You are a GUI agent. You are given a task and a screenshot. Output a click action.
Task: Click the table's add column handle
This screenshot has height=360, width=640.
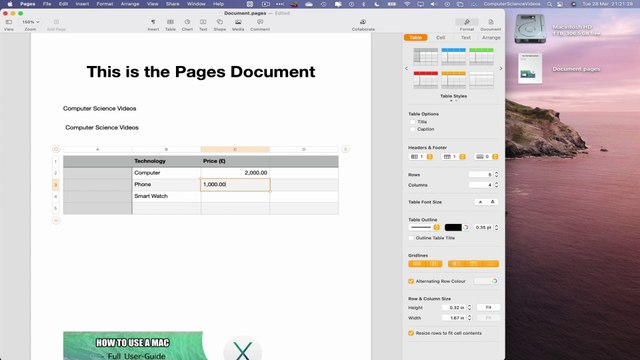[345, 149]
